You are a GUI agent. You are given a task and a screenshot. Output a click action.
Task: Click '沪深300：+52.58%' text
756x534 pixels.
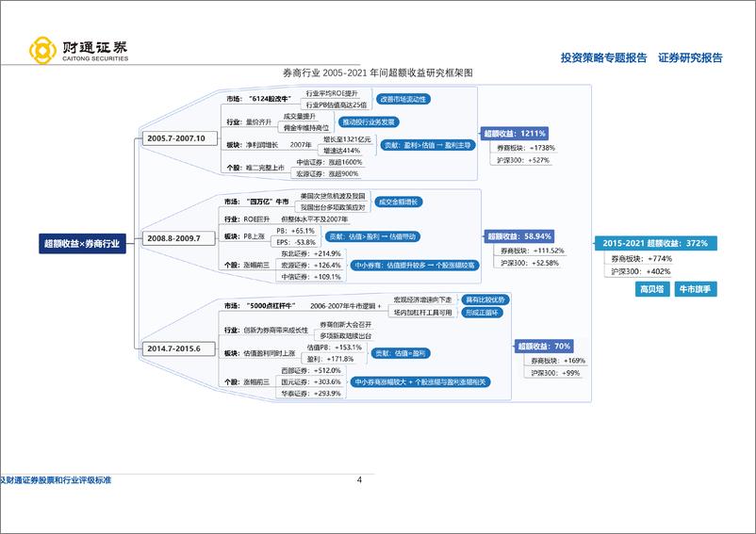[x=530, y=263]
